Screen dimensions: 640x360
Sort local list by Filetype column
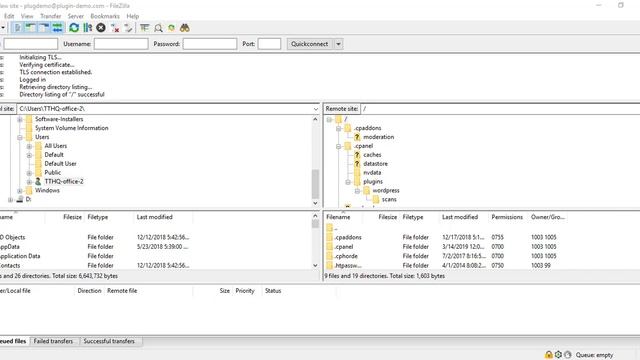tap(98, 217)
